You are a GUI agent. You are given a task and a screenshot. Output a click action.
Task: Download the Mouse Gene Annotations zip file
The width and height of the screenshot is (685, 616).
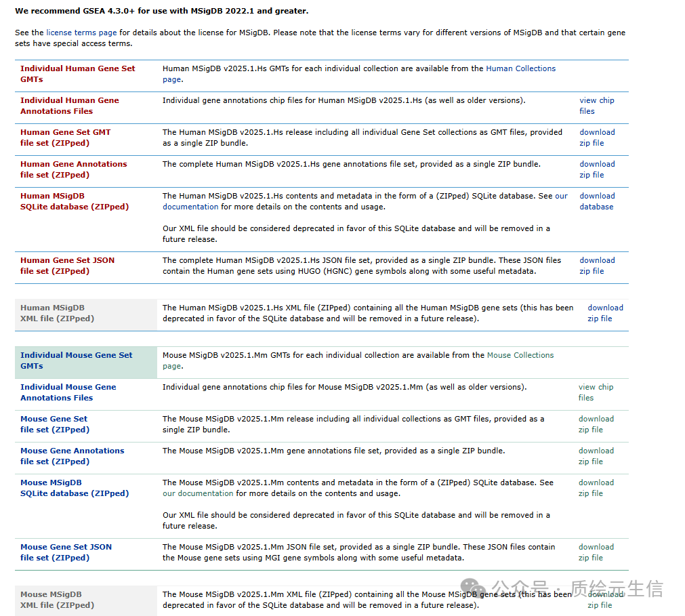(596, 456)
